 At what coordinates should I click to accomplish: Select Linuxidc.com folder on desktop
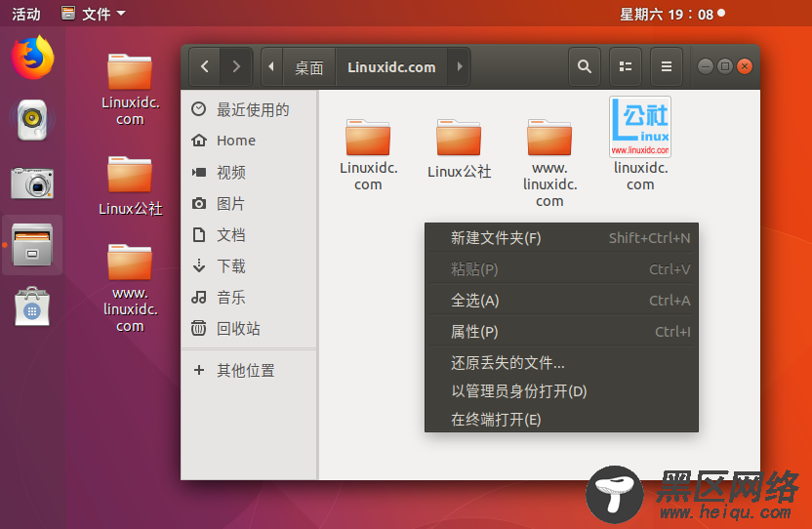point(130,89)
